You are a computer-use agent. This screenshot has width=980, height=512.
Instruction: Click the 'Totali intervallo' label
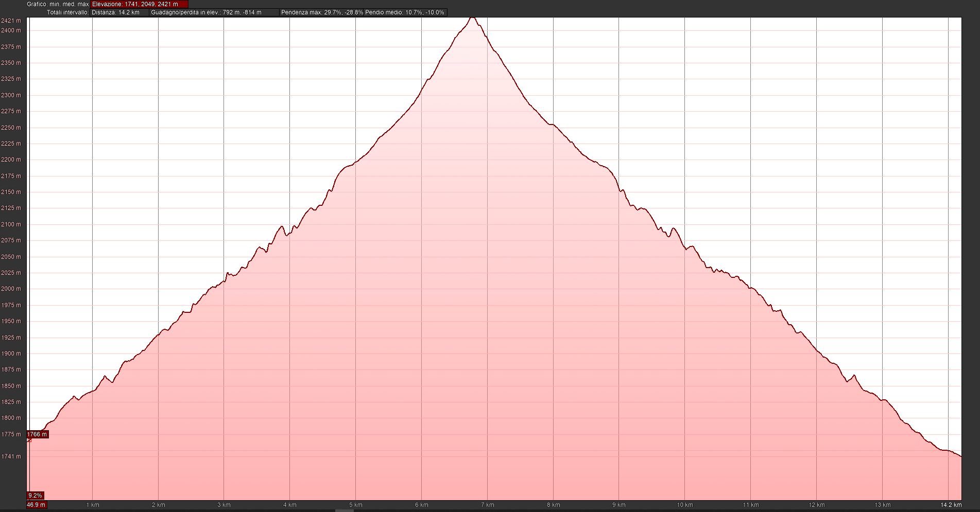pyautogui.click(x=67, y=12)
